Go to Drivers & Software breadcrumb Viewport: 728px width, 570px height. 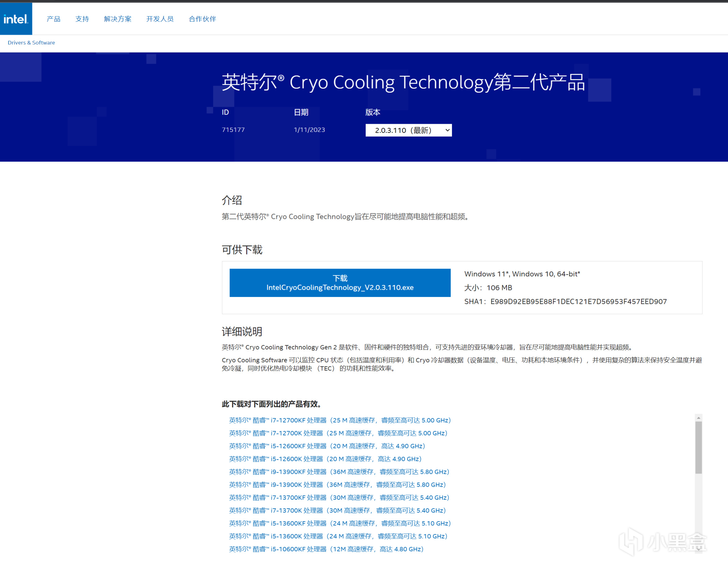(x=31, y=43)
